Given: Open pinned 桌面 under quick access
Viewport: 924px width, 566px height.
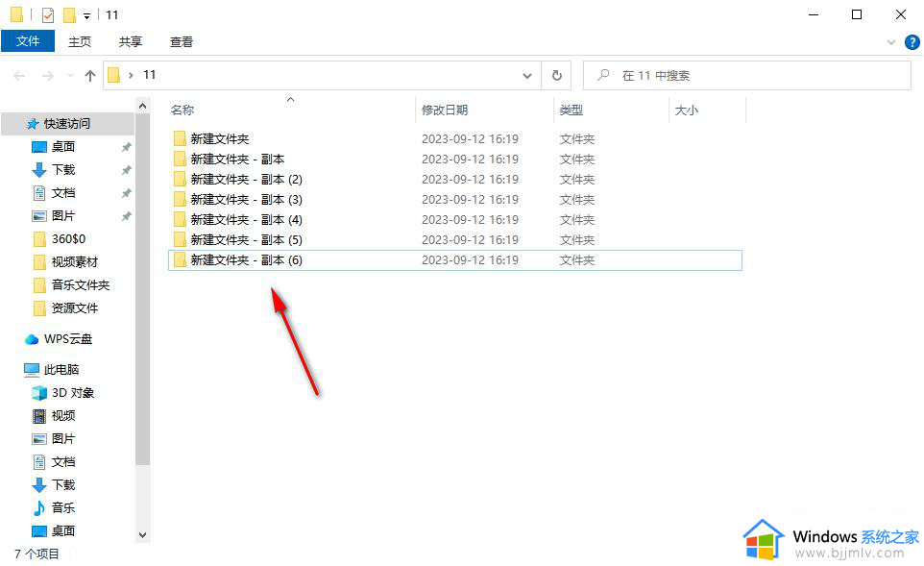Looking at the screenshot, I should (63, 147).
